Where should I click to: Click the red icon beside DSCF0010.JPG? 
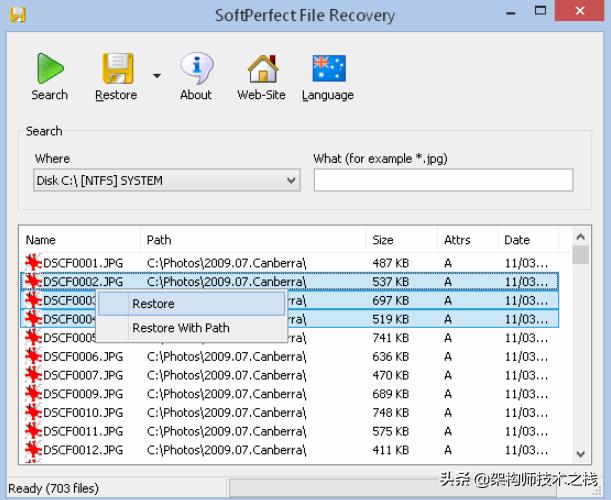pyautogui.click(x=34, y=413)
